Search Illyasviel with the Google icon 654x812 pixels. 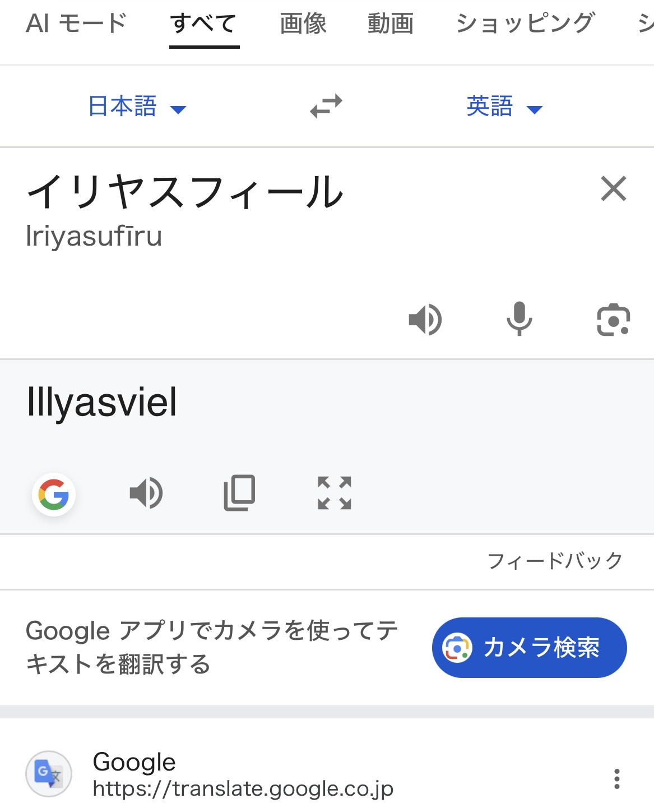54,495
